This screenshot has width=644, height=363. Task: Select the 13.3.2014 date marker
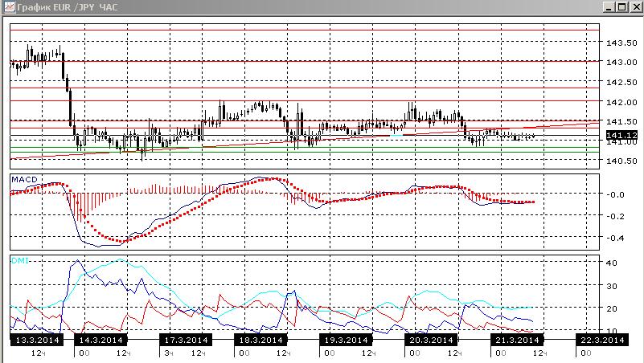(x=37, y=340)
